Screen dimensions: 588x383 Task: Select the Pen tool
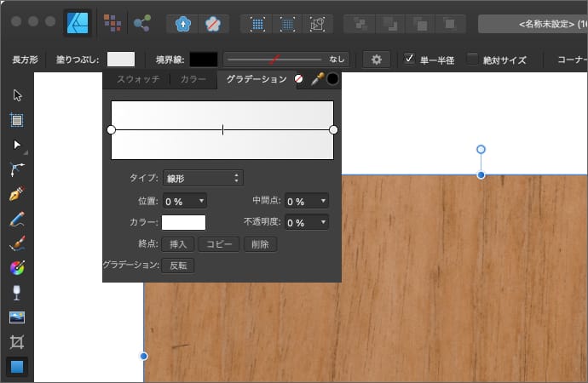[x=16, y=194]
